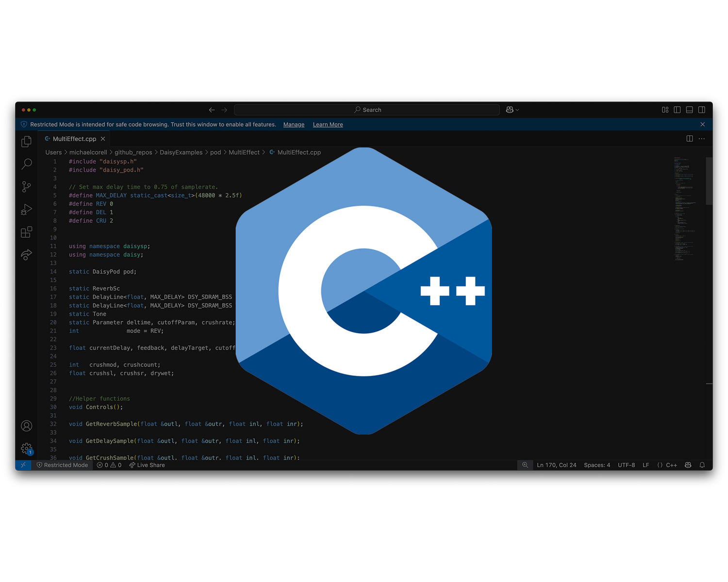This screenshot has height=582, width=728.
Task: Click the DaisyExamples breadcrumb
Action: click(x=181, y=152)
